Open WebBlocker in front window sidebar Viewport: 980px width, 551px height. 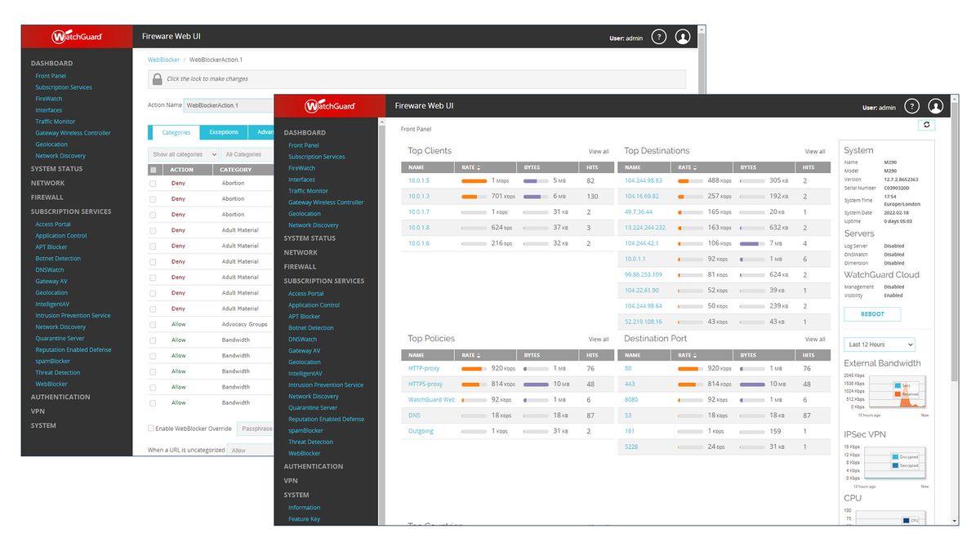tap(305, 453)
